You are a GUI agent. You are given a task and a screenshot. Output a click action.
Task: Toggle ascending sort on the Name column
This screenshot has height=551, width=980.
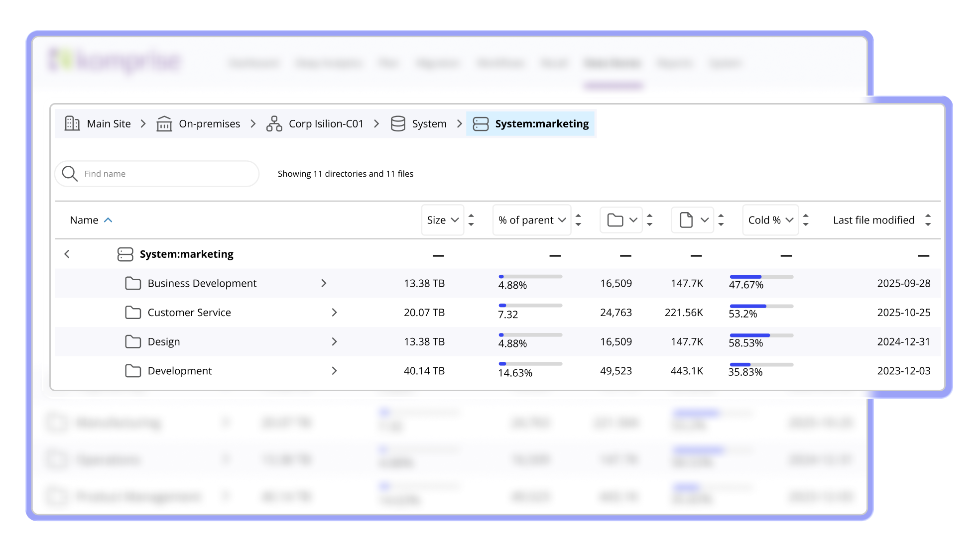click(x=109, y=220)
